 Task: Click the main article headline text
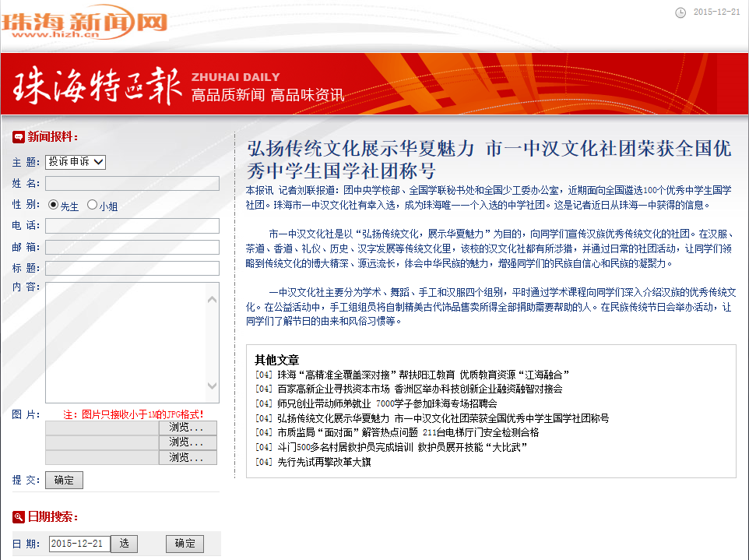(x=489, y=160)
